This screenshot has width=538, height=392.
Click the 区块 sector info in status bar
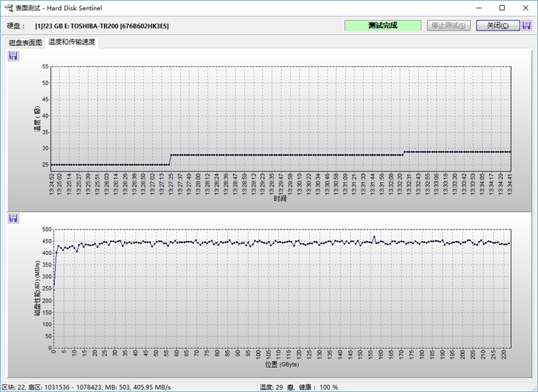(x=86, y=387)
